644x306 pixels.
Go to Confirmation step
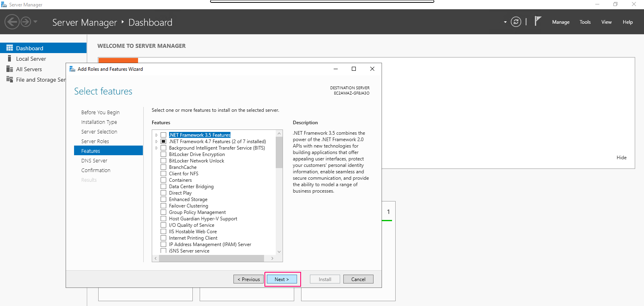point(96,170)
